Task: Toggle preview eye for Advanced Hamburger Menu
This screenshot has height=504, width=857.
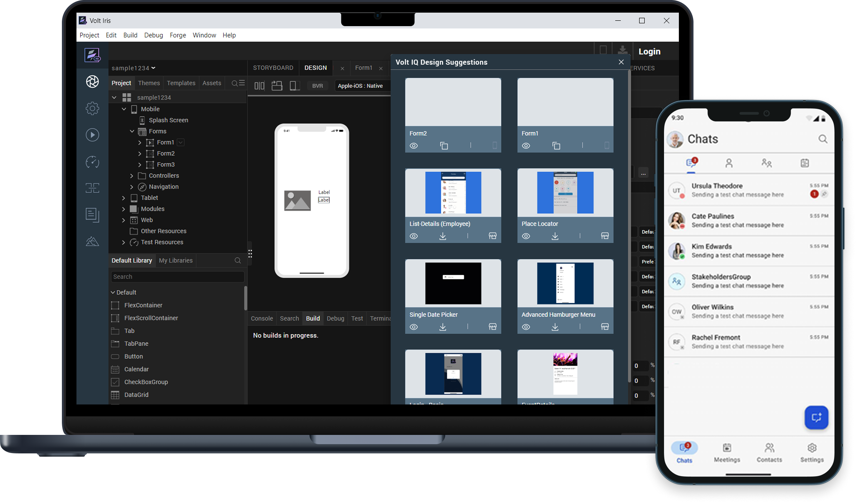Action: pos(526,327)
